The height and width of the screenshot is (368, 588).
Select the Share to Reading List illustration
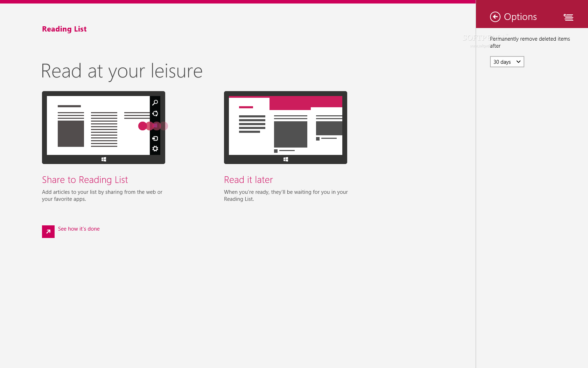click(104, 128)
